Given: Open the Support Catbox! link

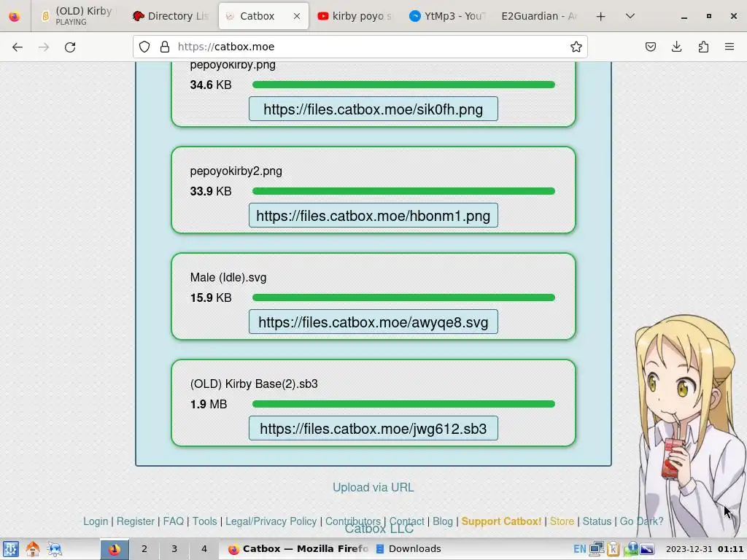Looking at the screenshot, I should click(x=501, y=521).
